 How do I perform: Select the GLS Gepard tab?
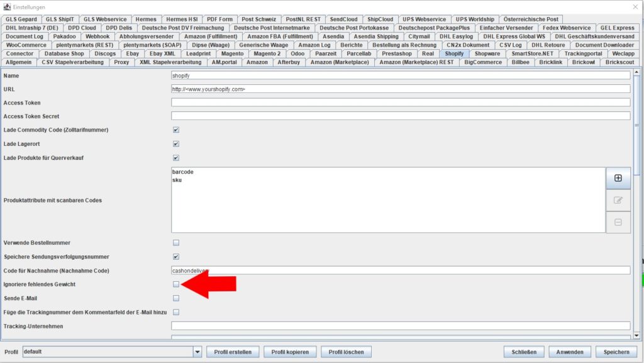pyautogui.click(x=21, y=20)
